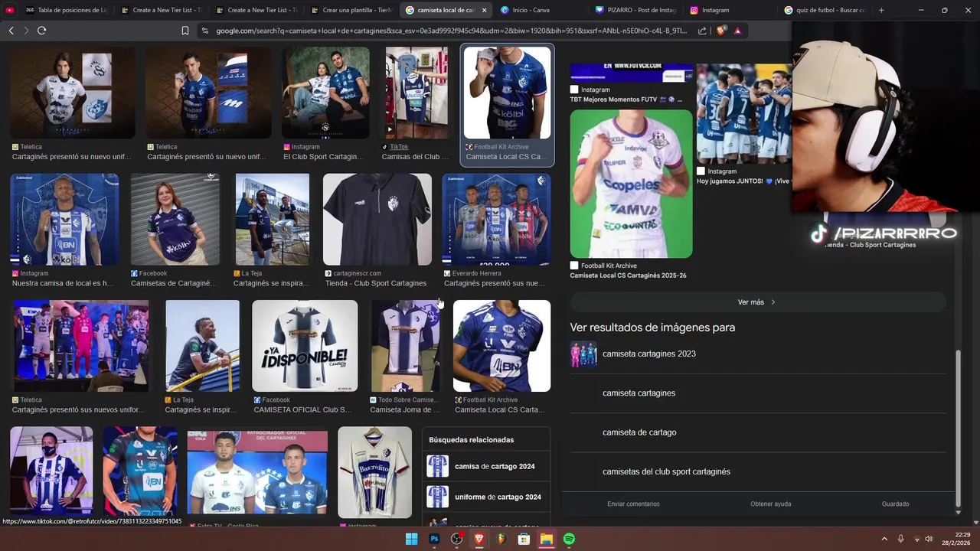Open the Windows Start menu
This screenshot has height=551, width=980.
411,539
